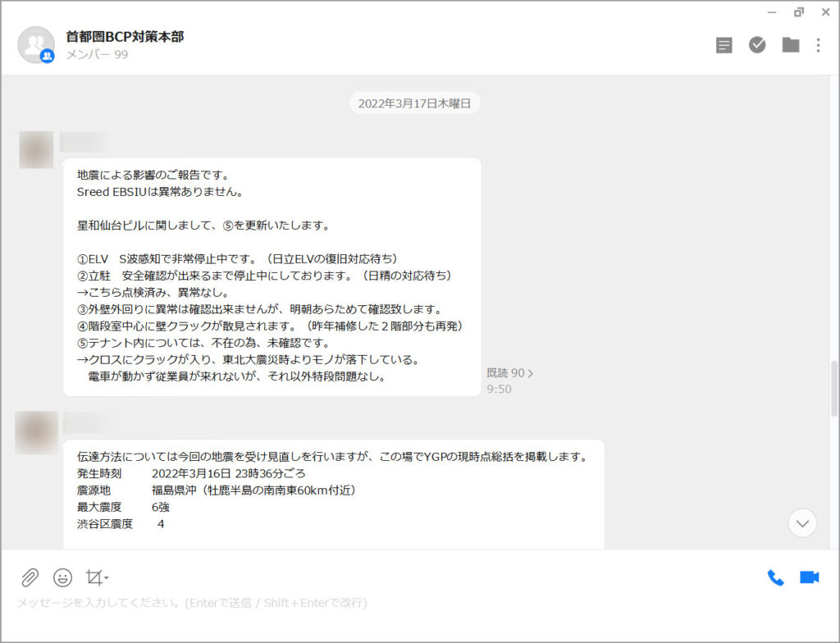This screenshot has height=643, width=840.
Task: Open second message sender's profile avatar
Action: click(36, 432)
